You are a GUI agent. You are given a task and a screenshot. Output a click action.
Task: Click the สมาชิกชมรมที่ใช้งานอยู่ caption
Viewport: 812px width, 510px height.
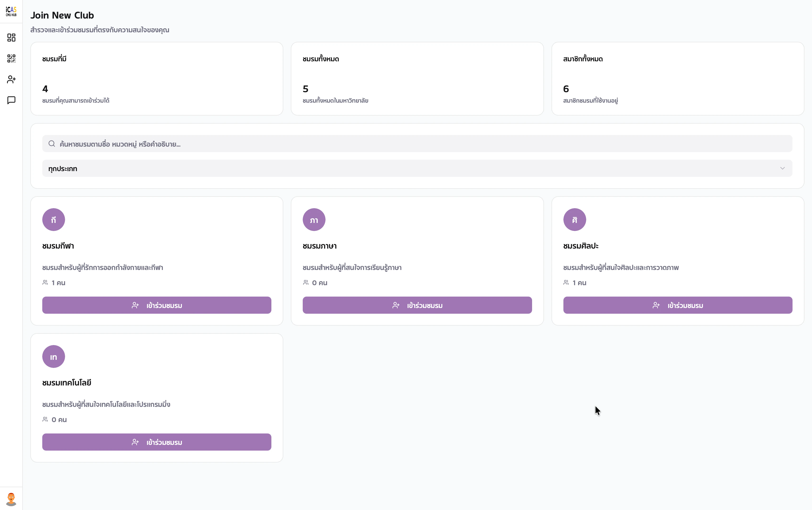coord(591,101)
